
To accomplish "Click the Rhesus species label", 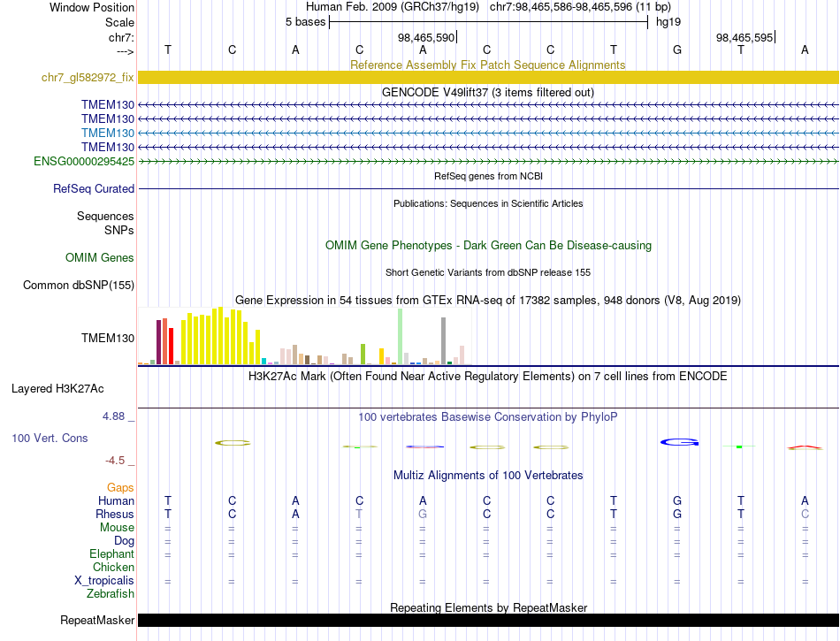I will tap(115, 514).
